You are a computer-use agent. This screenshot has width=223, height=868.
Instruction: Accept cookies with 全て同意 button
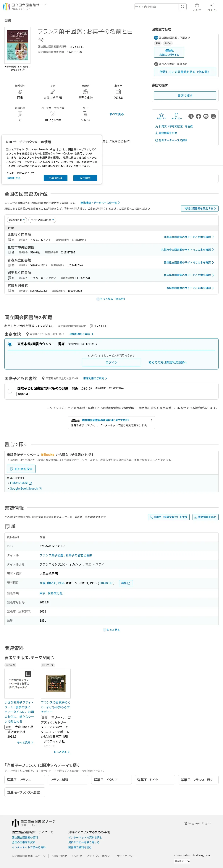[x=85, y=178]
